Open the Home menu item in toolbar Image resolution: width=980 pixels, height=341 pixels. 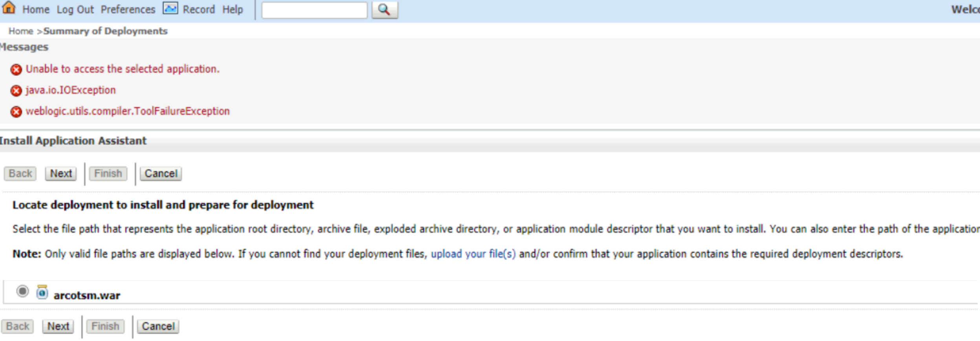[x=36, y=9]
